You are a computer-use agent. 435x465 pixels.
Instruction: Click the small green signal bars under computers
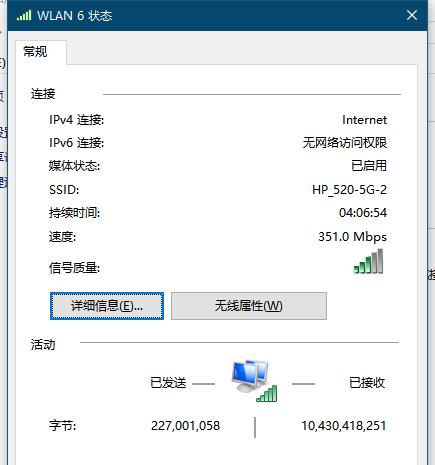tap(267, 394)
